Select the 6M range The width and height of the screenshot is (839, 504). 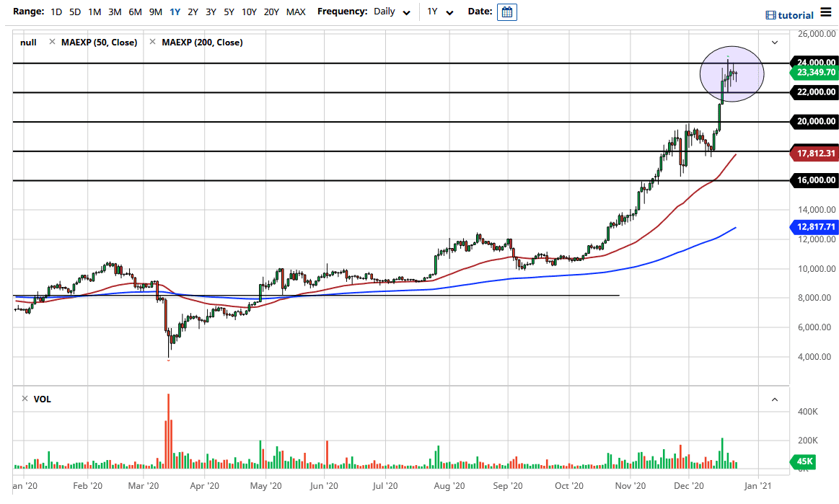(135, 12)
